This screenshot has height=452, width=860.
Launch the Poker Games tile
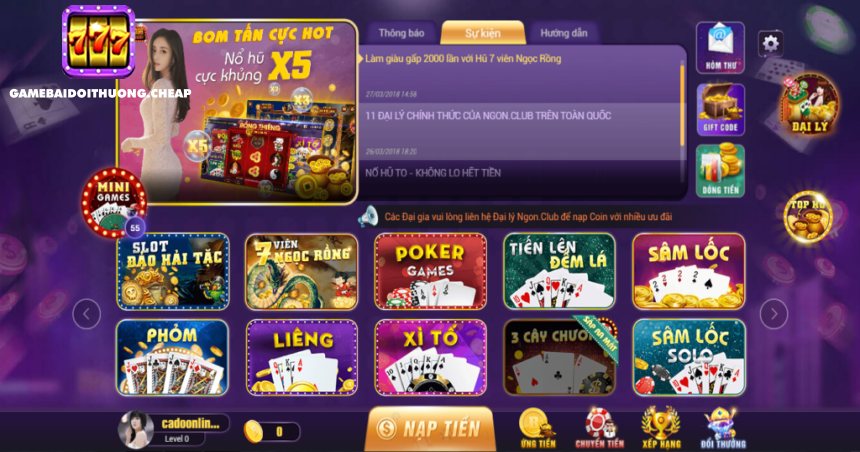[431, 271]
